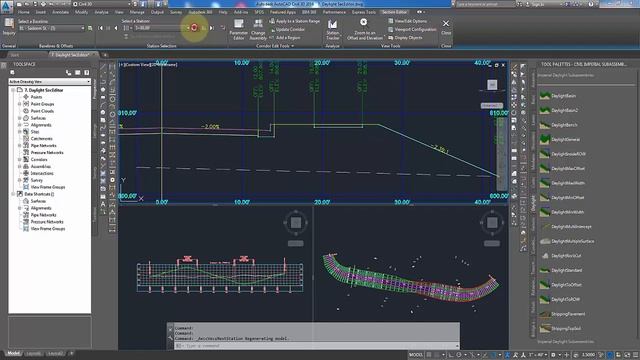Select the DaylightMaxWidth subassembly
This screenshot has width=640, height=360.
pos(562,183)
